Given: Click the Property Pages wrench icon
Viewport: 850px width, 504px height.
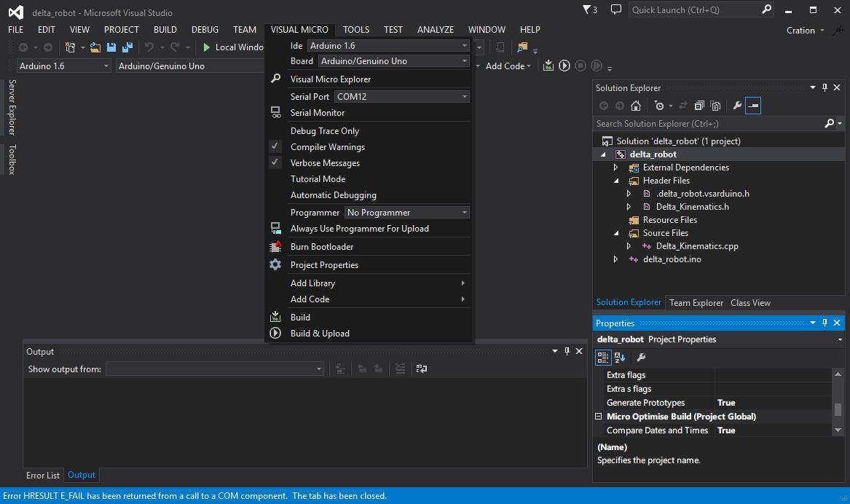Looking at the screenshot, I should [x=641, y=357].
